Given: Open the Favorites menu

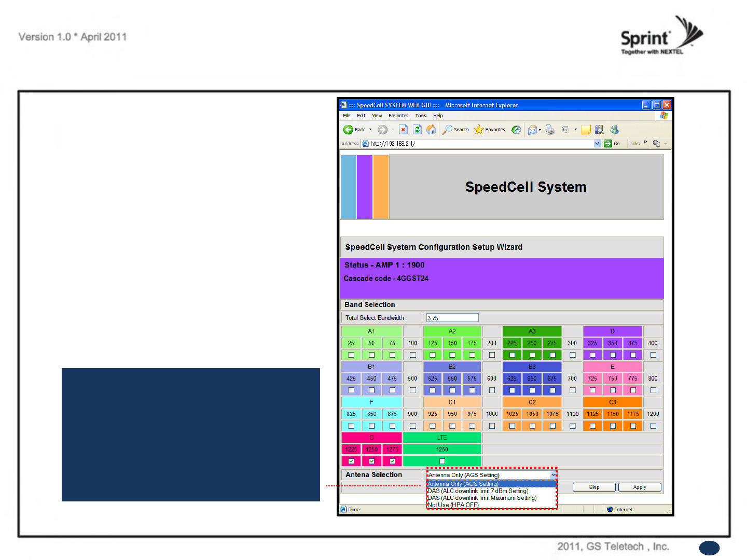Looking at the screenshot, I should (x=398, y=116).
